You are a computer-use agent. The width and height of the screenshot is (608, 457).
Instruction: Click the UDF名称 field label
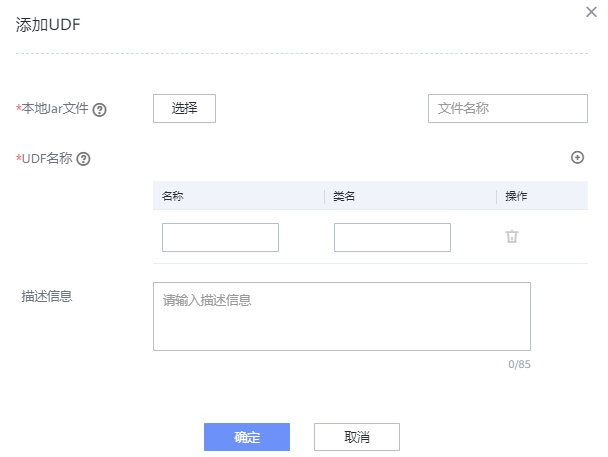(x=47, y=158)
